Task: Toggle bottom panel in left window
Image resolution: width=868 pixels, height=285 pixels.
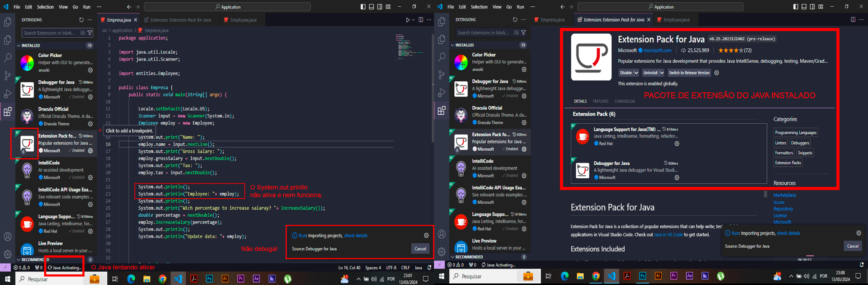Action: (x=371, y=7)
